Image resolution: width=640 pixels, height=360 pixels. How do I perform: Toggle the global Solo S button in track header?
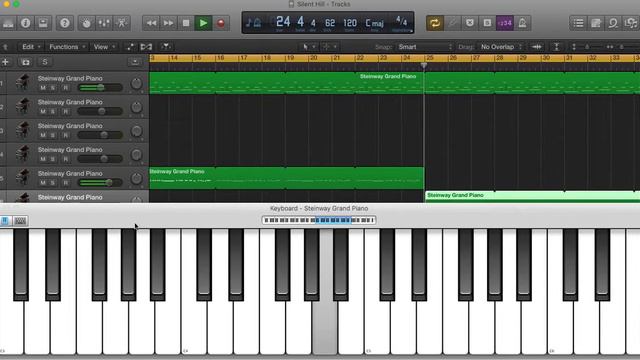(45, 62)
